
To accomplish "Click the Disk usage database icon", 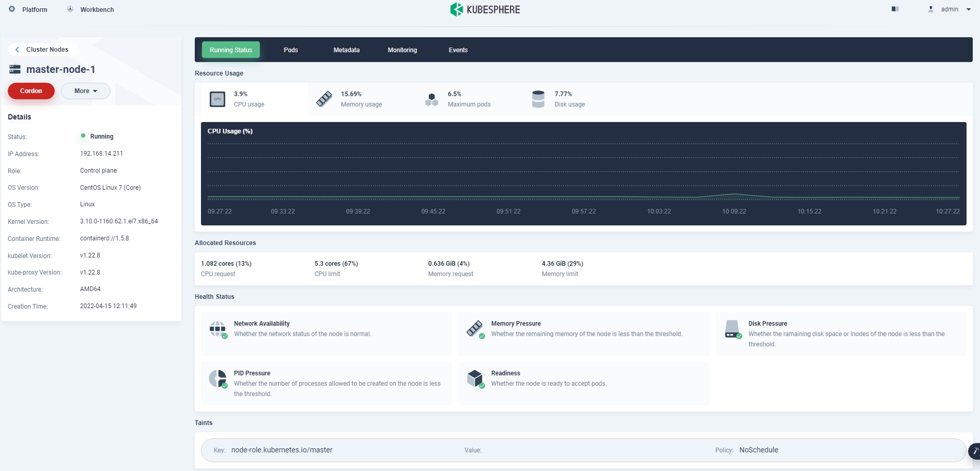I will [x=538, y=99].
